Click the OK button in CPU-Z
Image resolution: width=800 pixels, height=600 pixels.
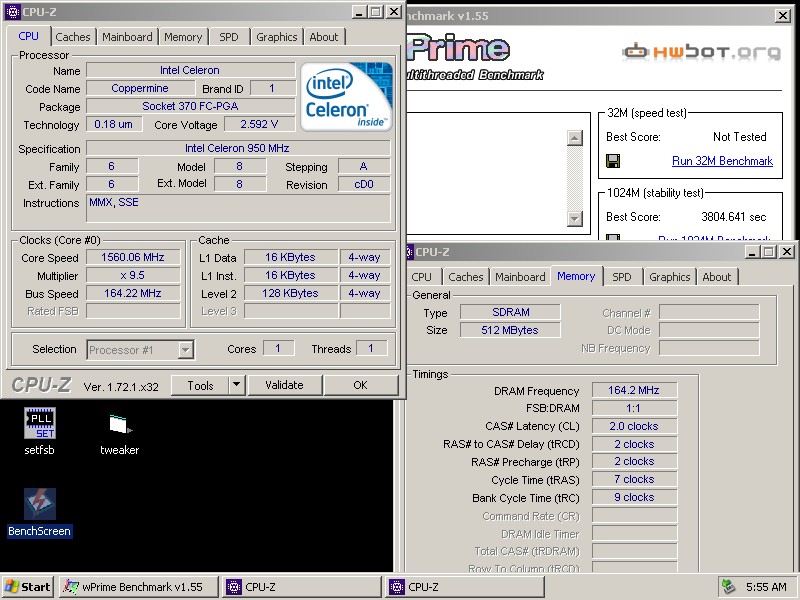coord(360,385)
